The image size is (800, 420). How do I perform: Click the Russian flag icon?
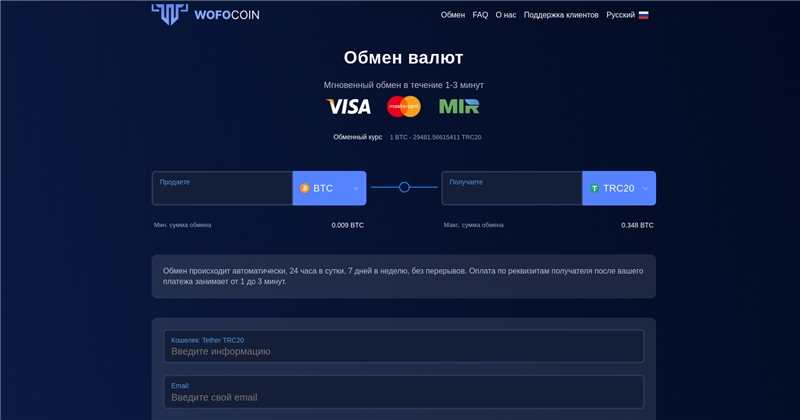click(643, 15)
